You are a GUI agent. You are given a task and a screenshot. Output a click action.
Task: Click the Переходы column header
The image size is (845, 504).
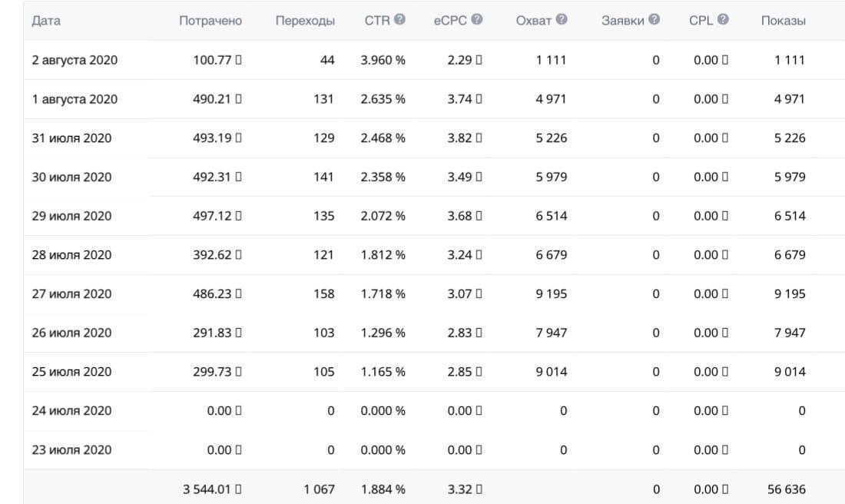[x=305, y=21]
